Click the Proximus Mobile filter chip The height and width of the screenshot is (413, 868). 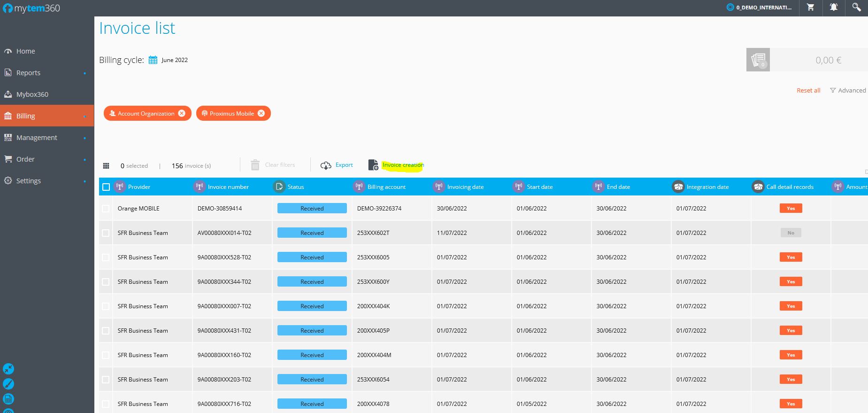[233, 113]
